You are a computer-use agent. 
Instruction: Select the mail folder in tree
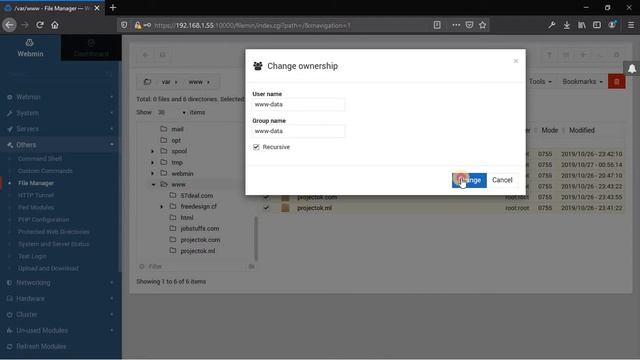tap(177, 129)
